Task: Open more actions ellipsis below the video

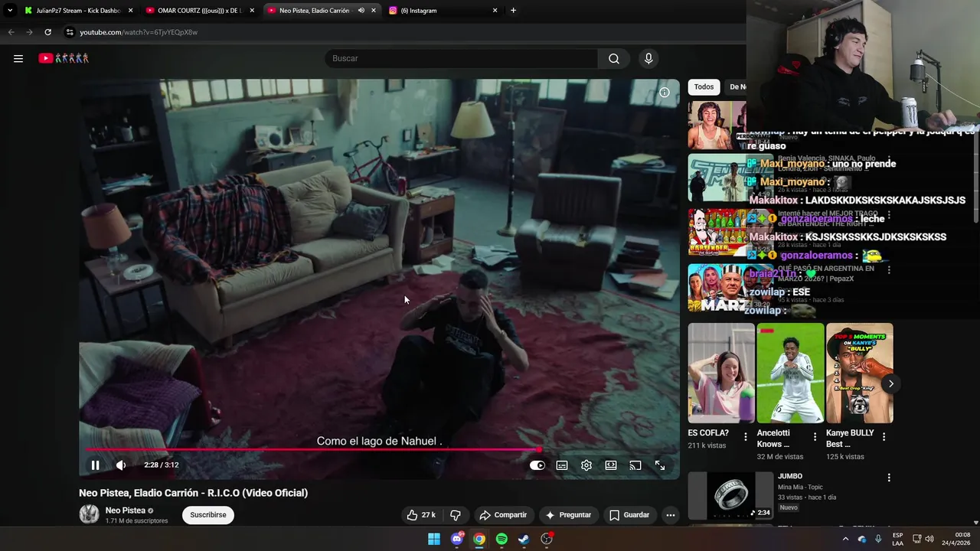Action: tap(671, 515)
